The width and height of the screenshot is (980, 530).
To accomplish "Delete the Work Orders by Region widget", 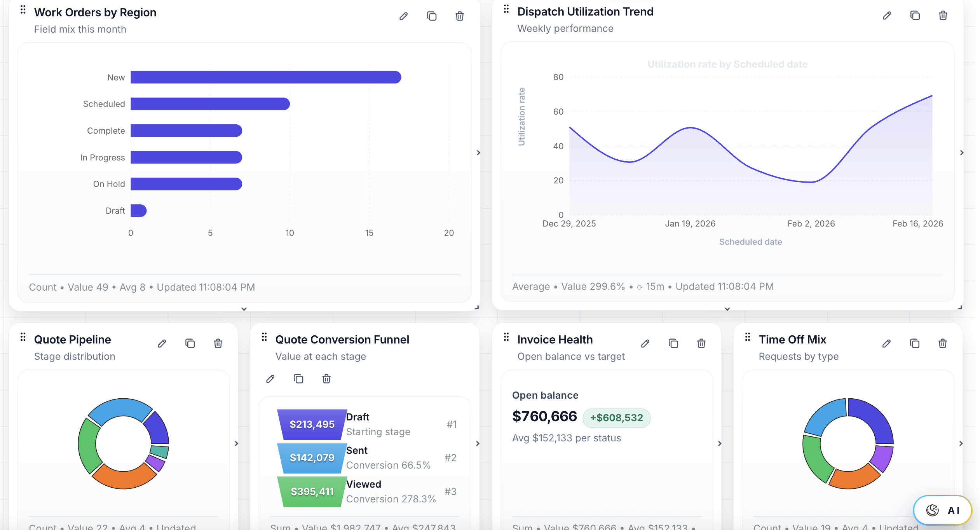I will [459, 16].
